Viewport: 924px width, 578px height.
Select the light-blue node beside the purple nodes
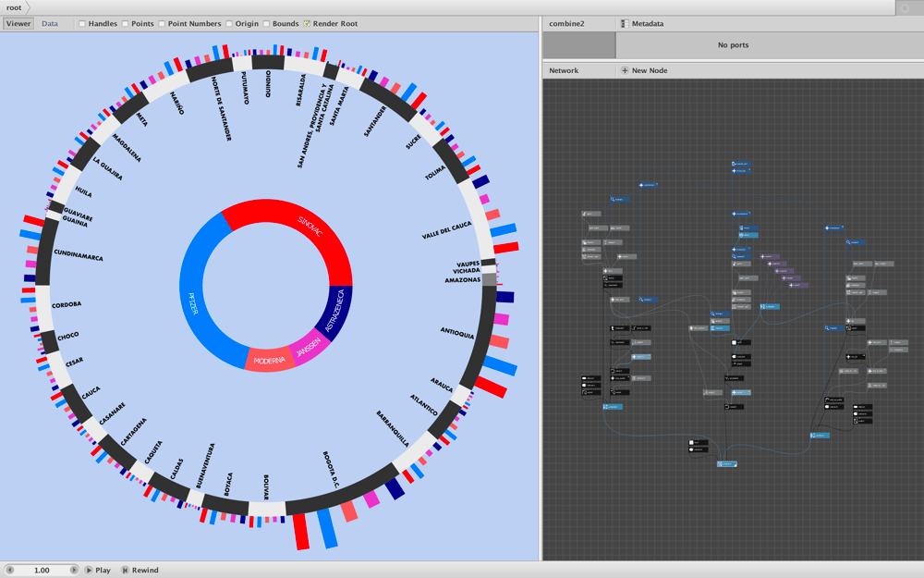770,307
